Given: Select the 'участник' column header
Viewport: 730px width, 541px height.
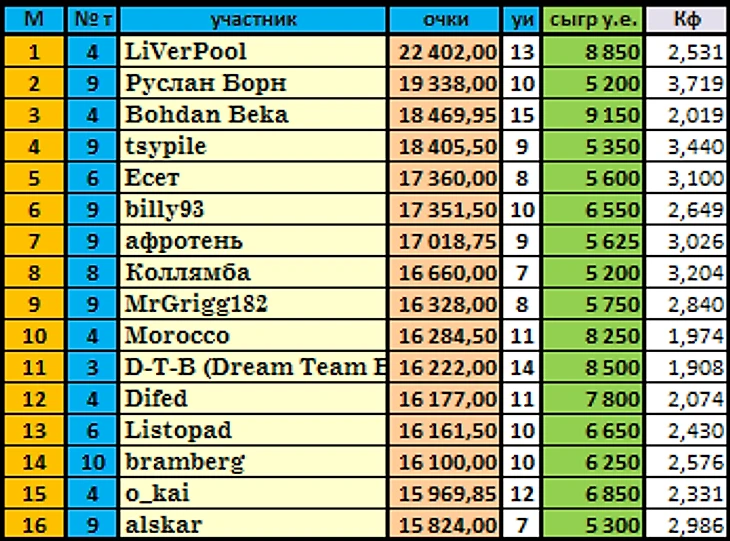Looking at the screenshot, I should click(253, 20).
